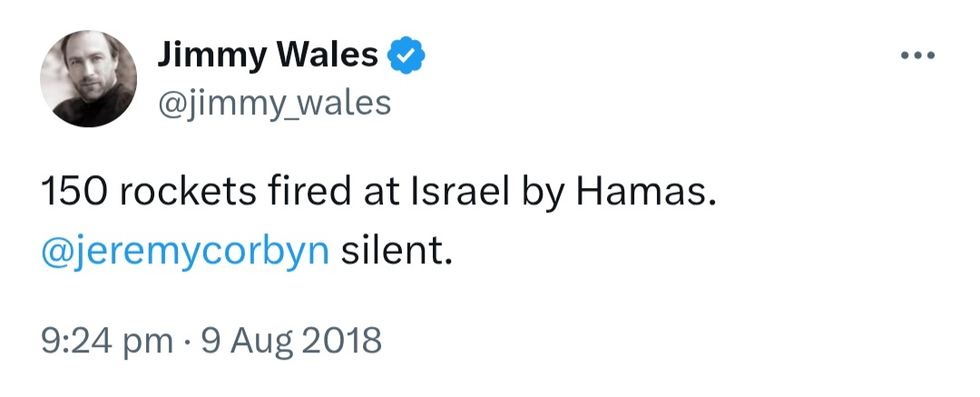Open the Jimmy Wales display name link
The height and width of the screenshot is (397, 980).
click(268, 55)
